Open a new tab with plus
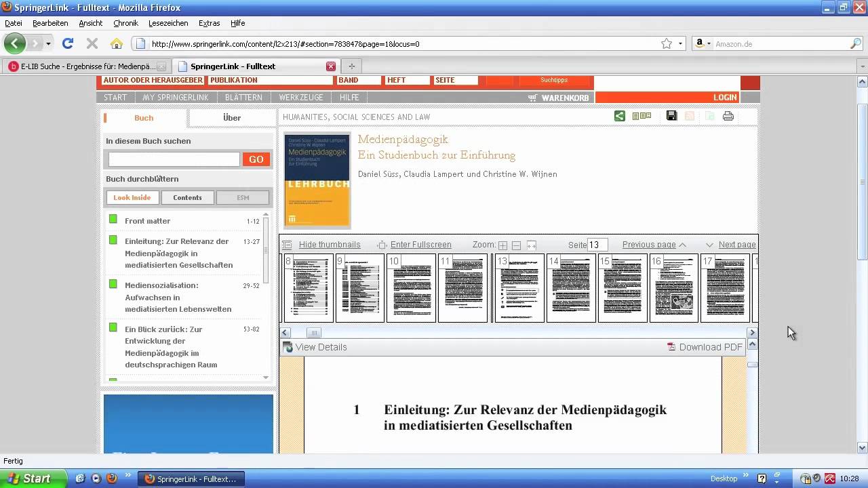This screenshot has height=488, width=868. (351, 66)
